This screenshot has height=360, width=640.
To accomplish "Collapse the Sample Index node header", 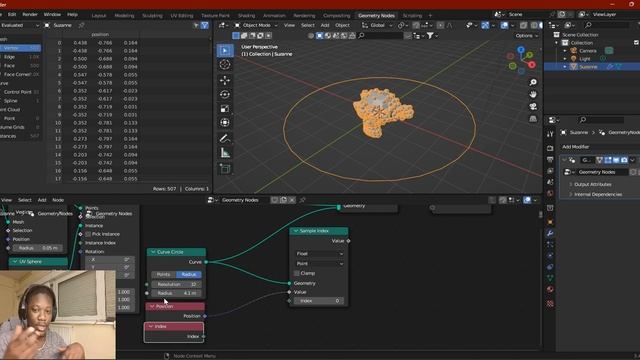I will tap(296, 231).
